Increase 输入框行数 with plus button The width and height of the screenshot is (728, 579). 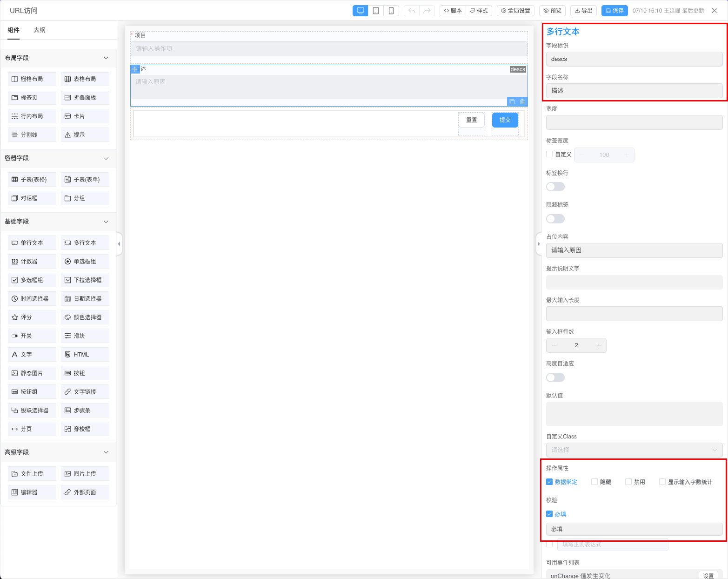(x=599, y=345)
